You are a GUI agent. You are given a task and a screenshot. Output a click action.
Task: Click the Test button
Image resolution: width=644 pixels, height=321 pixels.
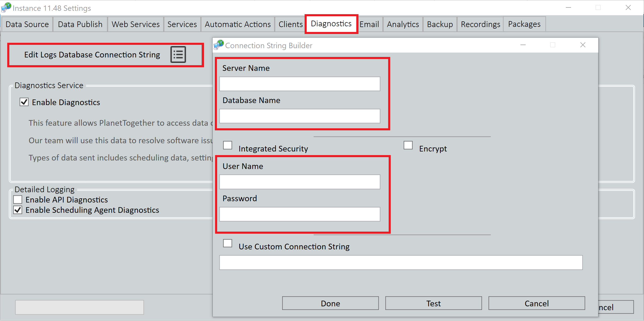(x=434, y=303)
